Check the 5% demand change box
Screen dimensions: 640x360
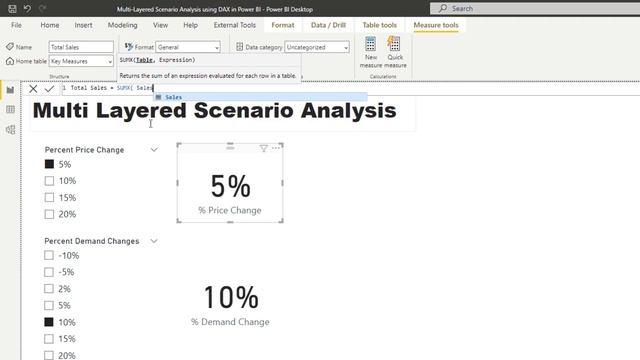(49, 305)
